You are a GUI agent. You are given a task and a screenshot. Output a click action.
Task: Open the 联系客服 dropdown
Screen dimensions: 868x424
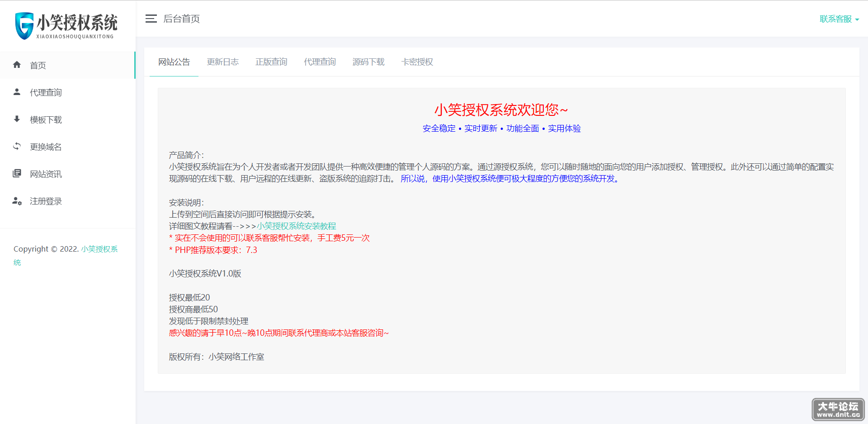point(839,19)
